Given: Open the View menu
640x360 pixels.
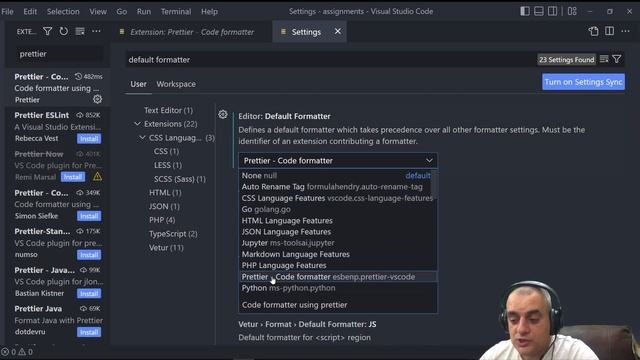Looking at the screenshot, I should [x=98, y=11].
